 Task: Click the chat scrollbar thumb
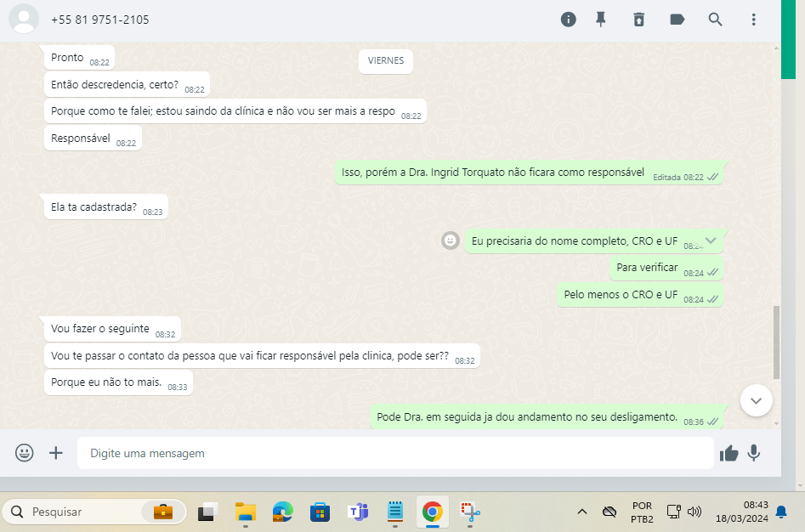tap(776, 342)
